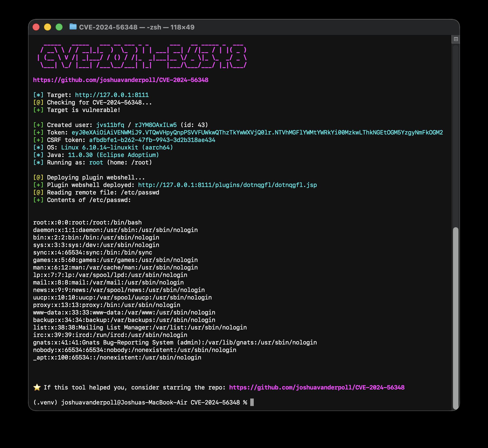Open the GitHub repo link at bottom
The height and width of the screenshot is (448, 488).
pos(317,387)
